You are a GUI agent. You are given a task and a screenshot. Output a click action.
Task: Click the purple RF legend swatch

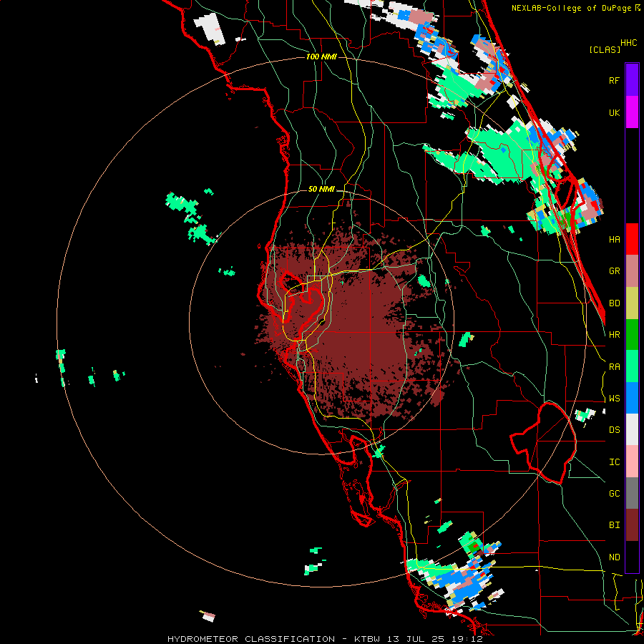coord(632,80)
